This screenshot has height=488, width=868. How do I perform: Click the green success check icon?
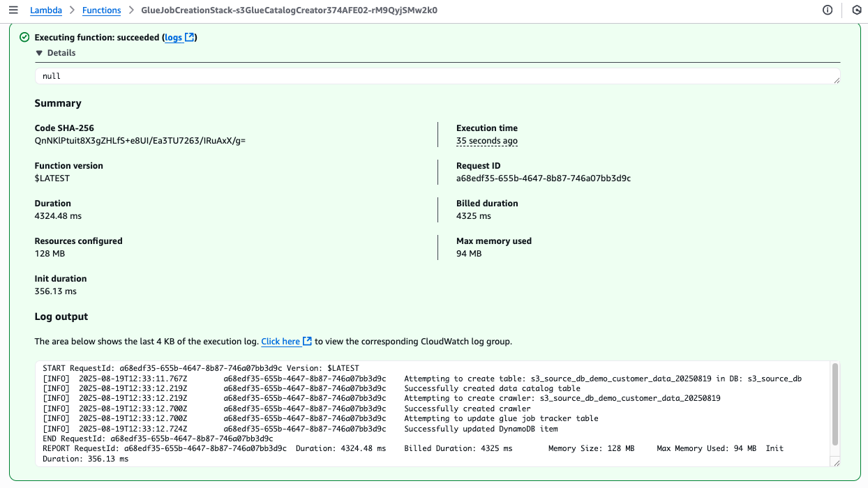24,38
